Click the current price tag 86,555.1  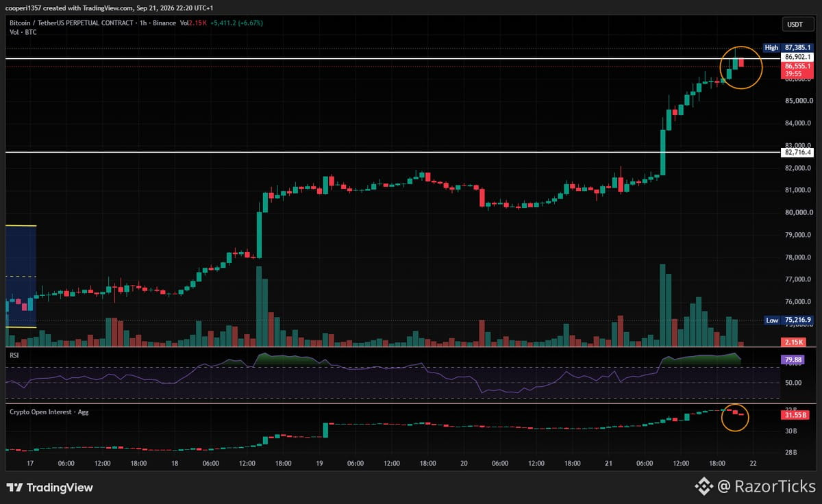[798, 66]
